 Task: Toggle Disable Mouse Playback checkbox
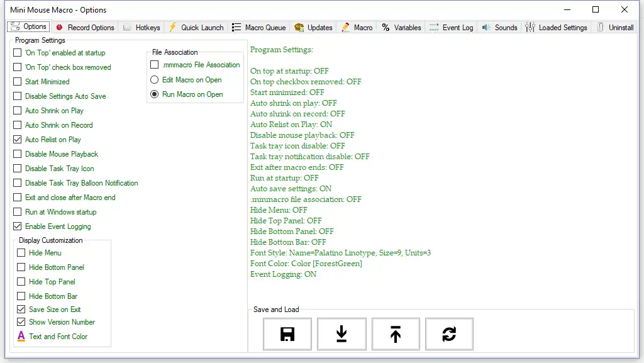coord(17,154)
